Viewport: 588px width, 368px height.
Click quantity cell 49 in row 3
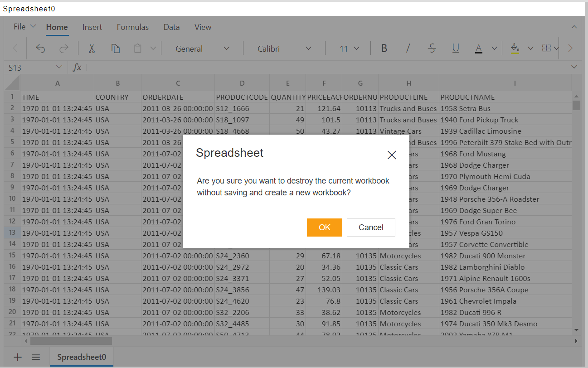point(287,120)
